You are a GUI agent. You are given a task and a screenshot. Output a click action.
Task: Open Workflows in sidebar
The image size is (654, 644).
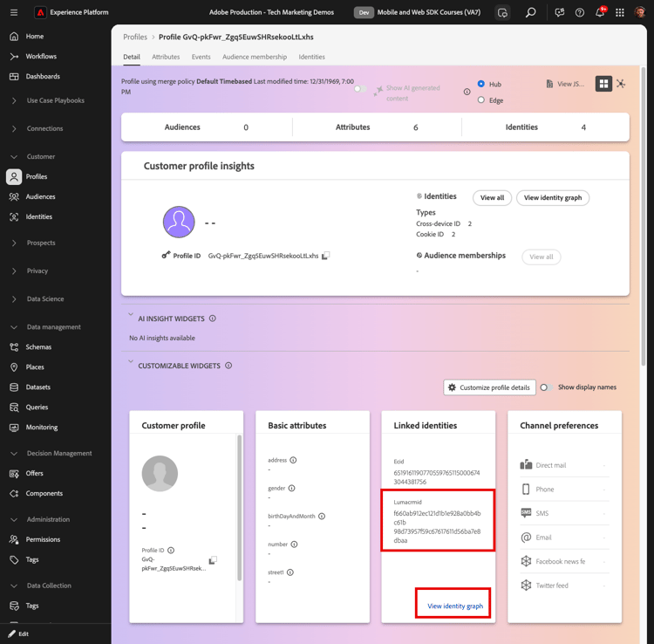41,57
